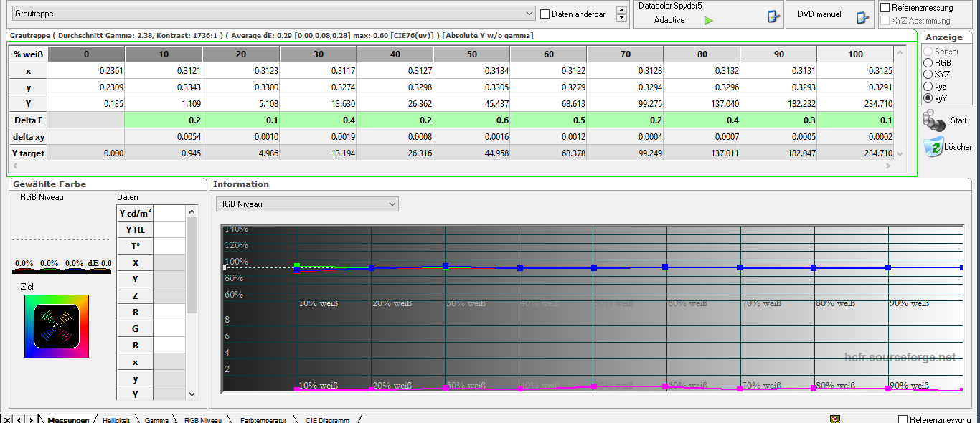Click the Start measurement spheres icon
The width and height of the screenshot is (980, 423).
click(934, 120)
